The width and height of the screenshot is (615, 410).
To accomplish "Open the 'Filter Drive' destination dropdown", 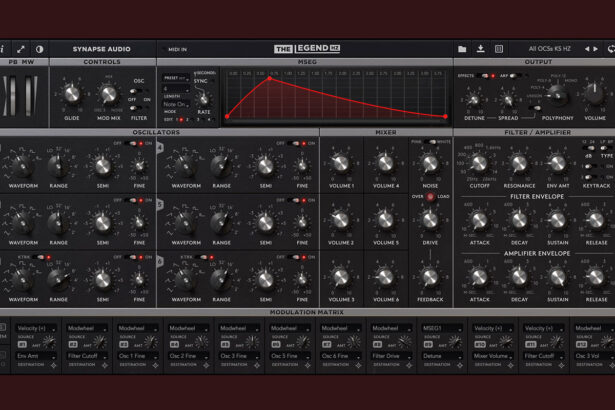I will click(391, 356).
